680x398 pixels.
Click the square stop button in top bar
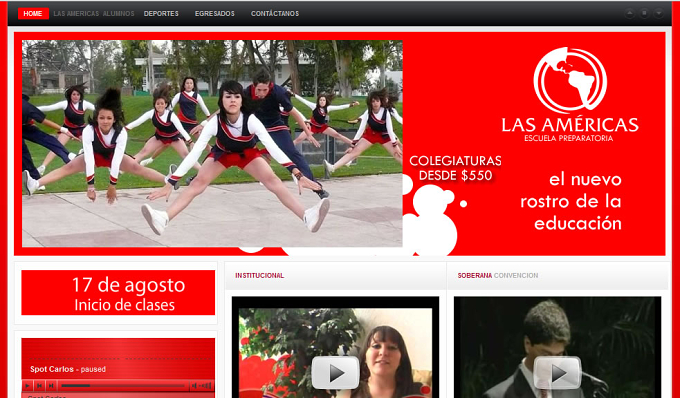coord(644,13)
